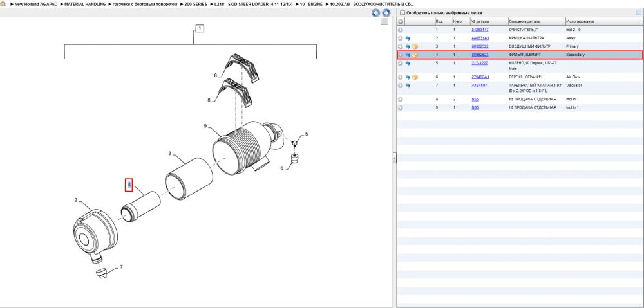
Task: Select callout 7 on vacuator valve
Action: pyautogui.click(x=121, y=267)
